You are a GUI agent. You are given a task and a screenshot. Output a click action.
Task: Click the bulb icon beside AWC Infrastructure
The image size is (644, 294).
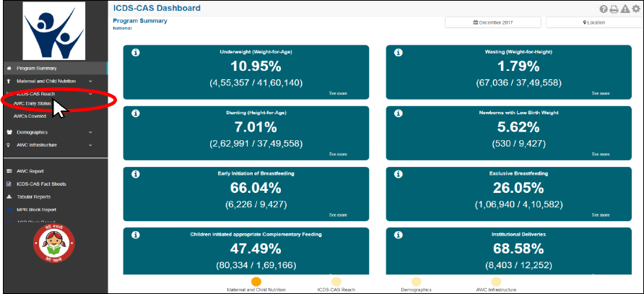point(9,145)
